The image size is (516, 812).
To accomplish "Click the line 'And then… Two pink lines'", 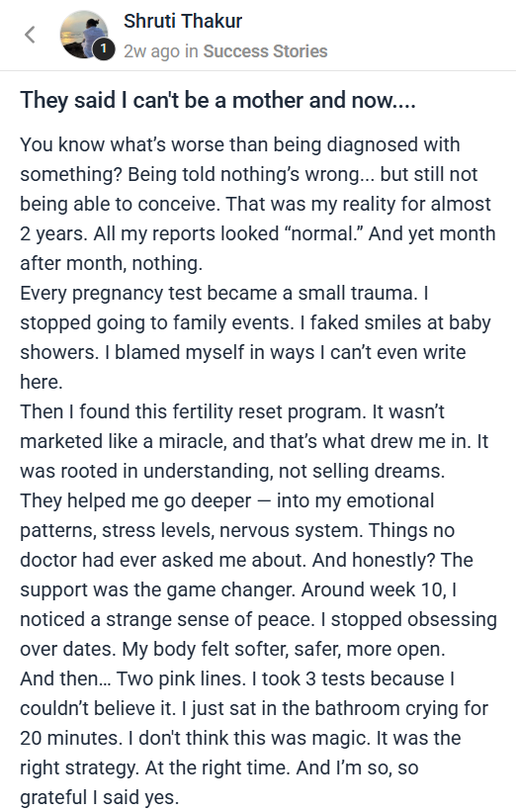I will point(237,678).
